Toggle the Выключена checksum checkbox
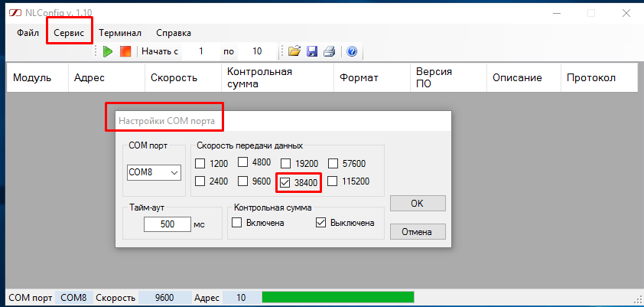644x307 pixels. coord(320,223)
